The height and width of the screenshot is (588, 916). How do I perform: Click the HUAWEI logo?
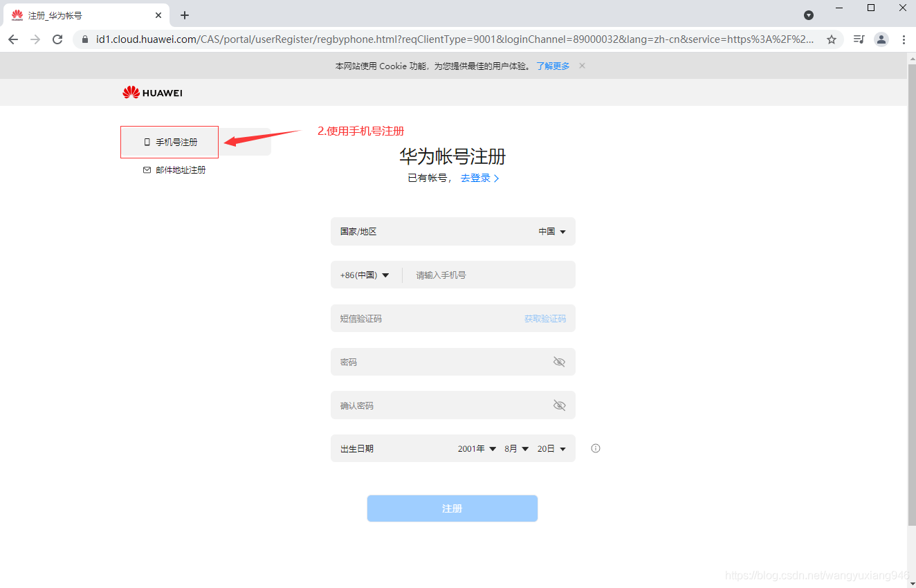click(152, 93)
